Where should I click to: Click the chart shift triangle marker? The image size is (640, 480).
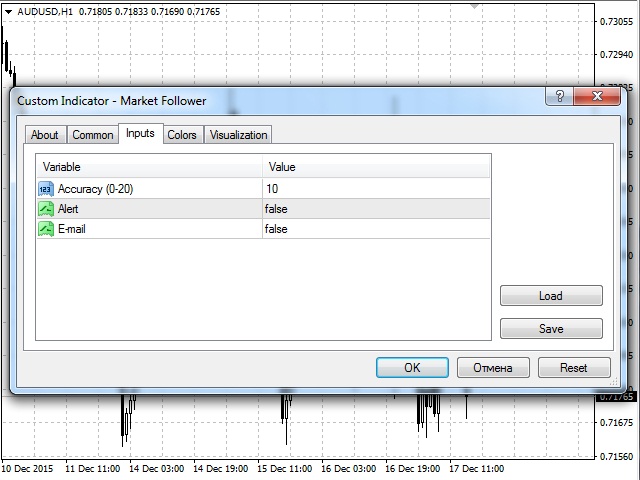pos(474,7)
